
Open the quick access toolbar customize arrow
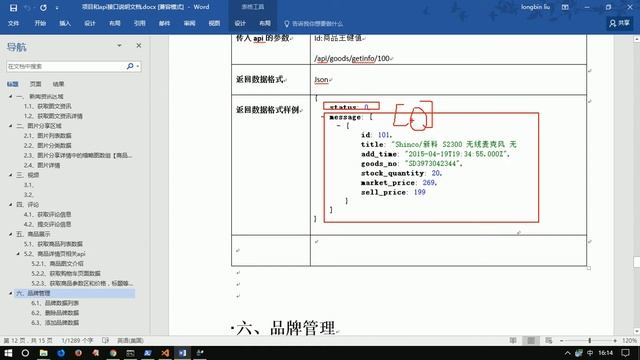57,7
